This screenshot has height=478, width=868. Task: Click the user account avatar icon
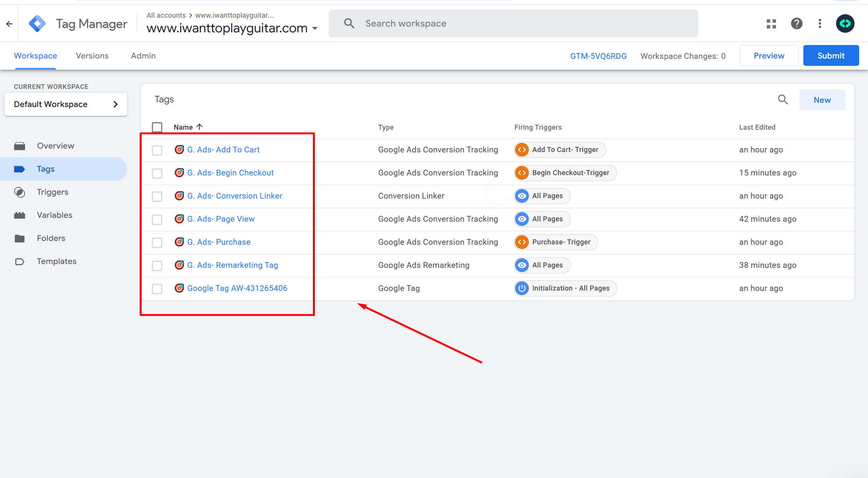845,24
